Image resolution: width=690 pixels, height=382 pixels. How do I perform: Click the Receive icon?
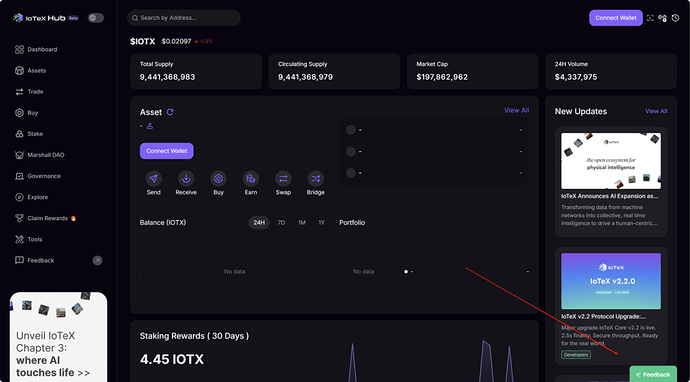(186, 178)
